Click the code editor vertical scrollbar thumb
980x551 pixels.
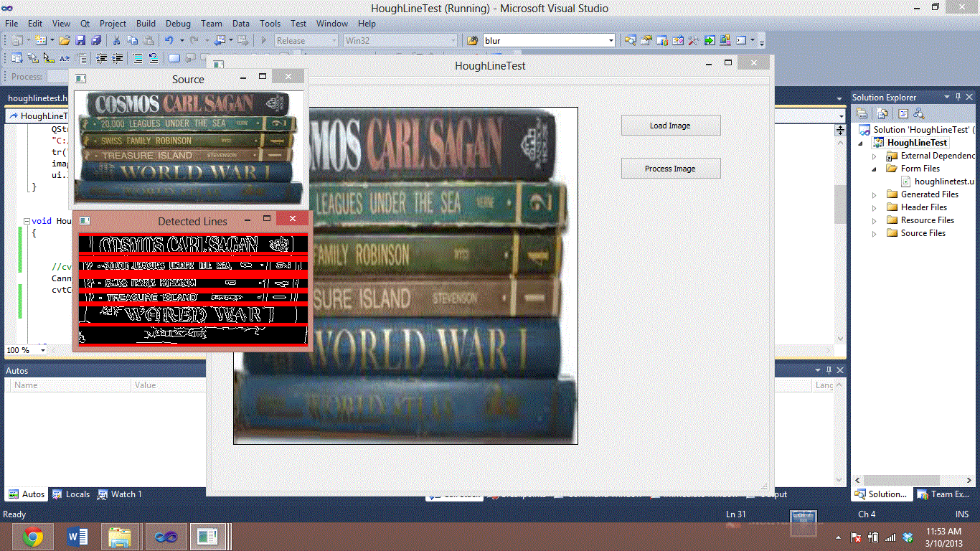(x=840, y=204)
